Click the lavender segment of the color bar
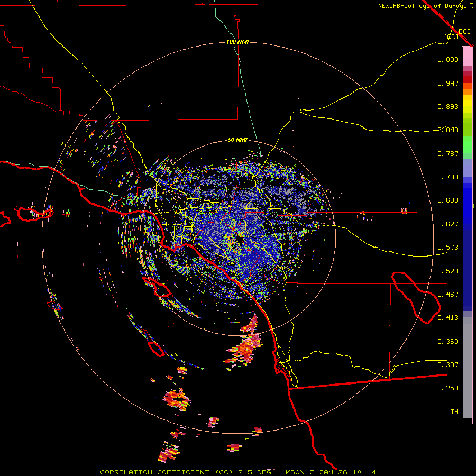 [467, 168]
